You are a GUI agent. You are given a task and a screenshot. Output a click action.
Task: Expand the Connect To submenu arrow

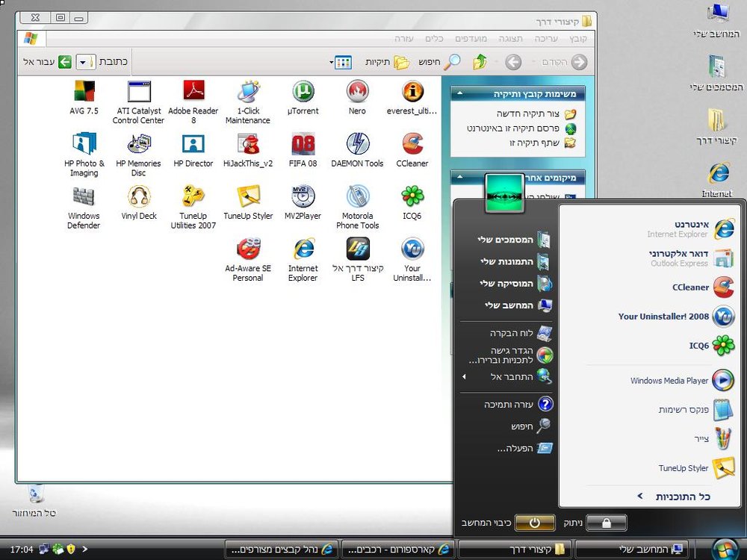[464, 376]
